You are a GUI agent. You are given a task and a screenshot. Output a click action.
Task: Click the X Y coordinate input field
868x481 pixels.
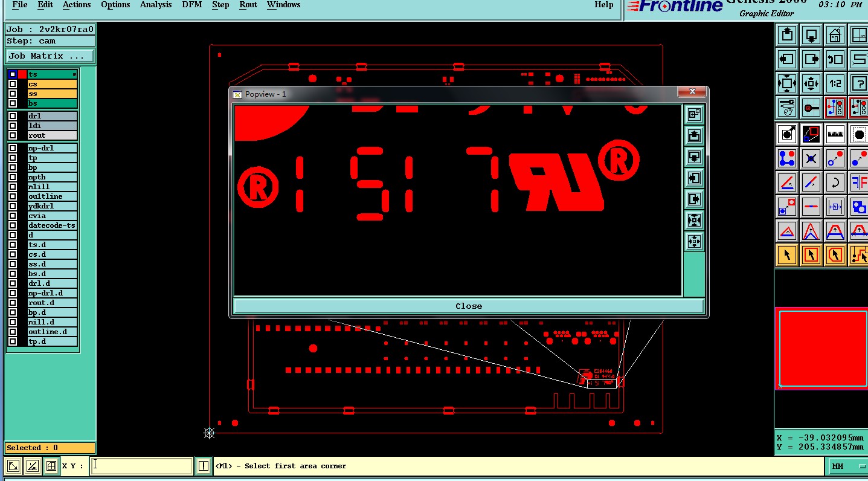click(x=141, y=466)
